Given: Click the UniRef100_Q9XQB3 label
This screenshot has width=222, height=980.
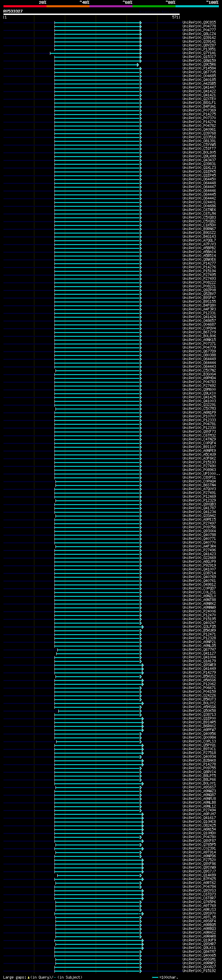Looking at the screenshot, I should point(199,504).
